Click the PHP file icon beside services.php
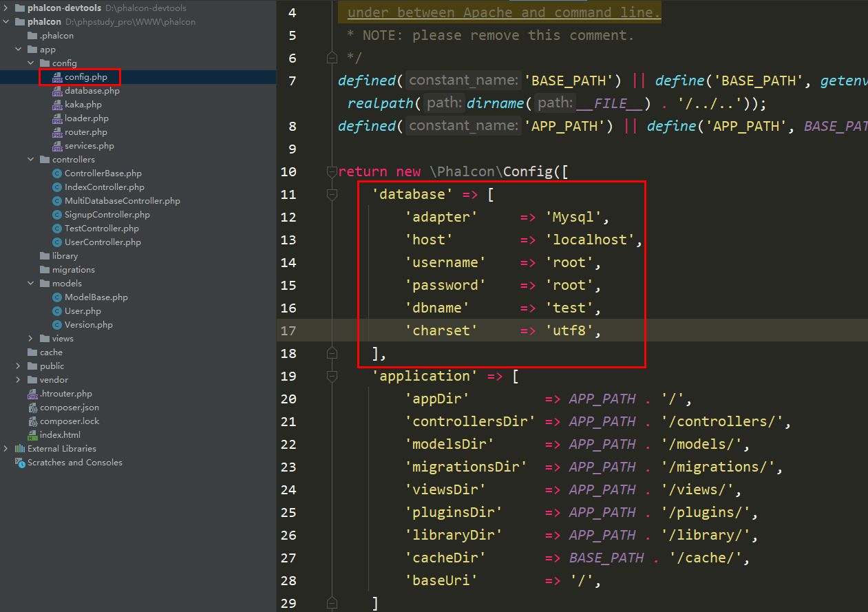868x612 pixels. tap(58, 146)
